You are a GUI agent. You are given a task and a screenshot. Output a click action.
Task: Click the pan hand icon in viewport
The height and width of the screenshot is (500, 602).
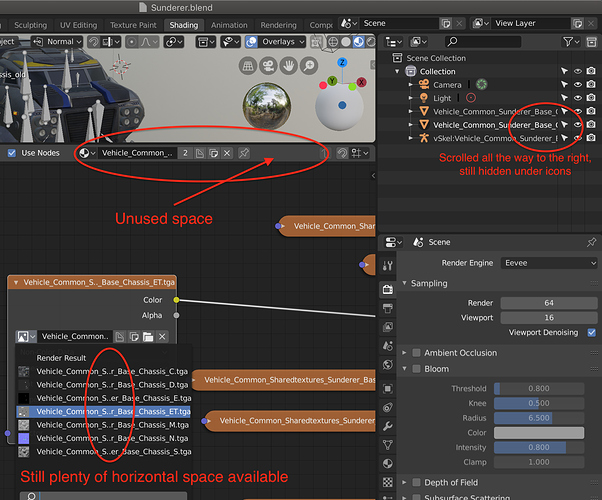click(289, 66)
